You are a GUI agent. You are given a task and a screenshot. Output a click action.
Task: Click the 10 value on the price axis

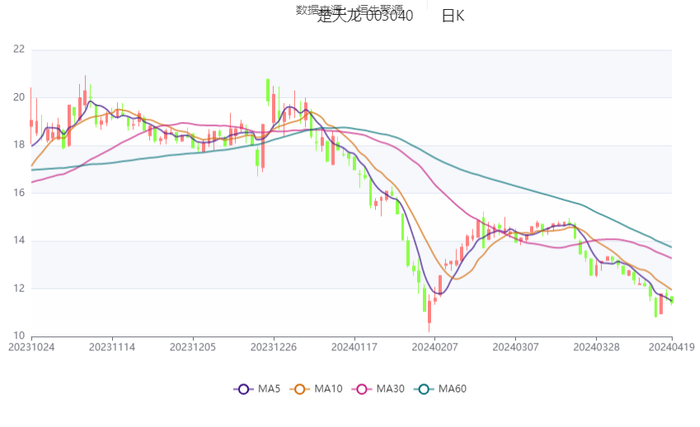tap(19, 336)
